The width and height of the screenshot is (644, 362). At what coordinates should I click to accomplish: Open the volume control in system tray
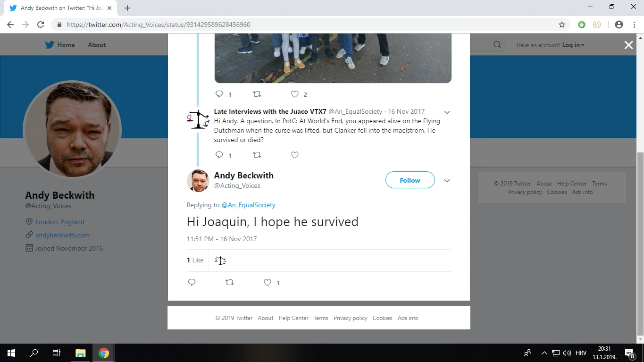[567, 353]
